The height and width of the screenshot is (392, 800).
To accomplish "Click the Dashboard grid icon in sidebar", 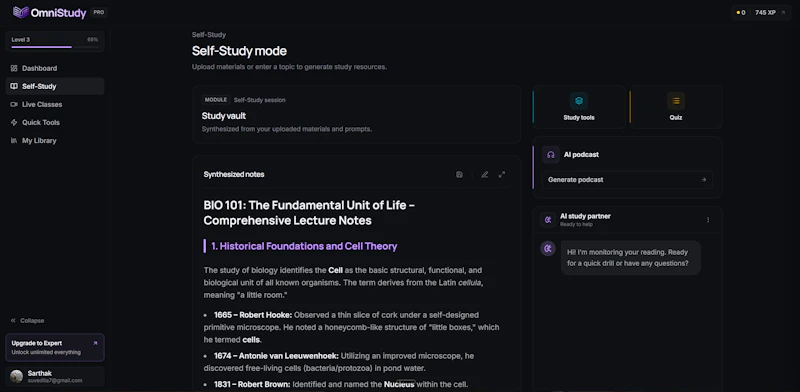I will coord(14,68).
